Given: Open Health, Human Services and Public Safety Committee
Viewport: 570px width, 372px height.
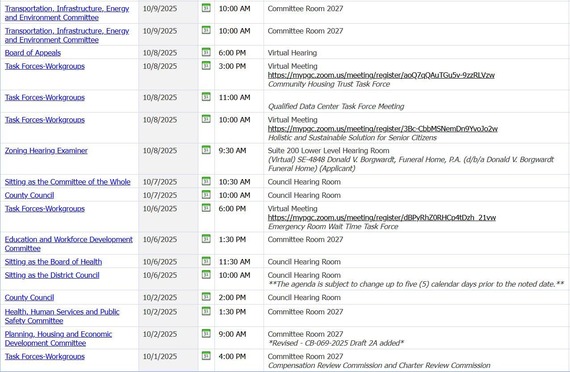Looking at the screenshot, I should 62,316.
